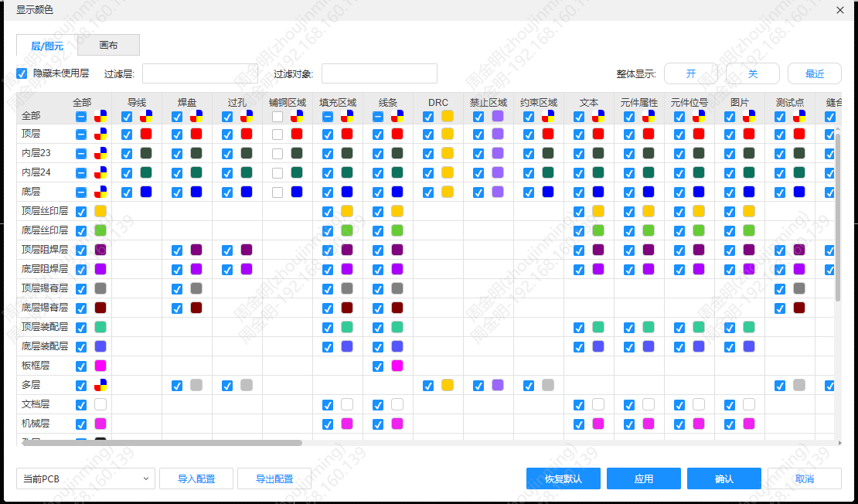
Task: Click 开 overall display button
Action: (691, 74)
